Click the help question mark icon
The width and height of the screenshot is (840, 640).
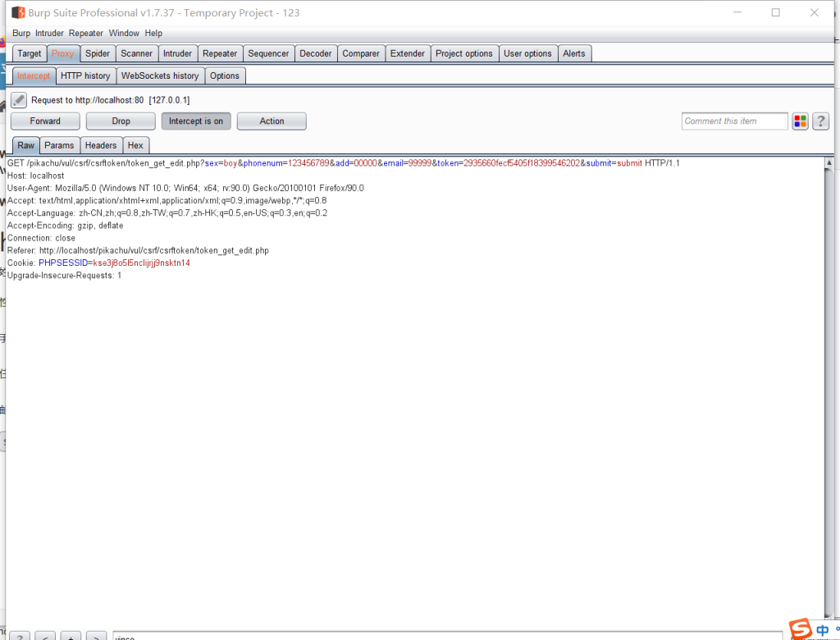click(x=820, y=121)
